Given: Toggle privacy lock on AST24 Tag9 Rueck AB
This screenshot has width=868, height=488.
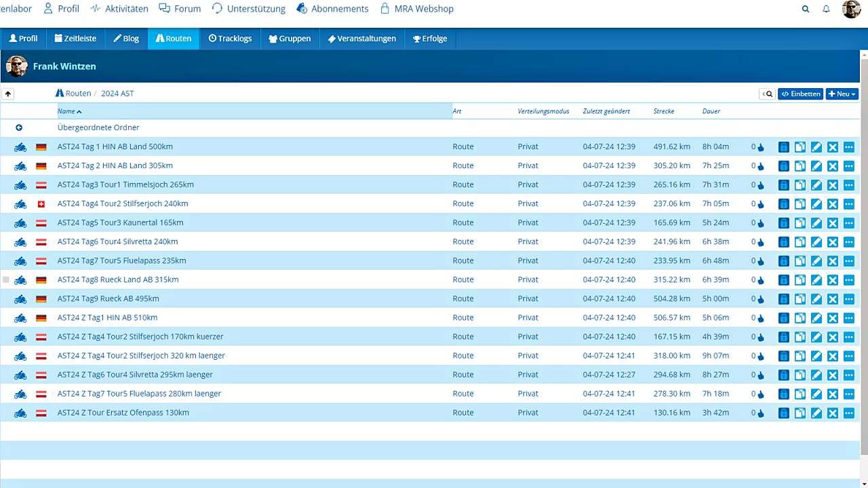Looking at the screenshot, I should pos(784,299).
